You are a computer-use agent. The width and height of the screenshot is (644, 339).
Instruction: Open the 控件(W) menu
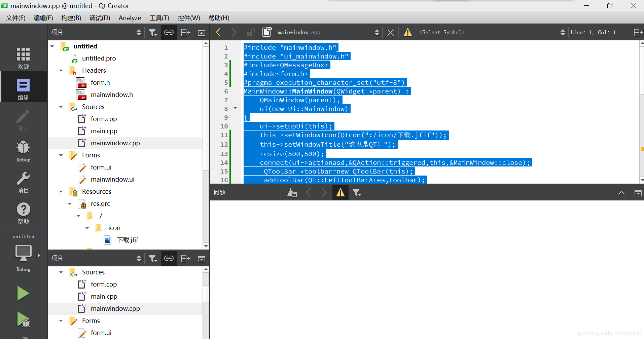pyautogui.click(x=189, y=18)
